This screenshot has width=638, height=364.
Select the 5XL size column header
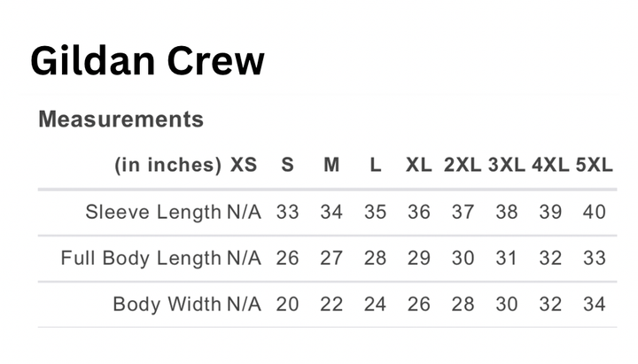[x=594, y=166]
